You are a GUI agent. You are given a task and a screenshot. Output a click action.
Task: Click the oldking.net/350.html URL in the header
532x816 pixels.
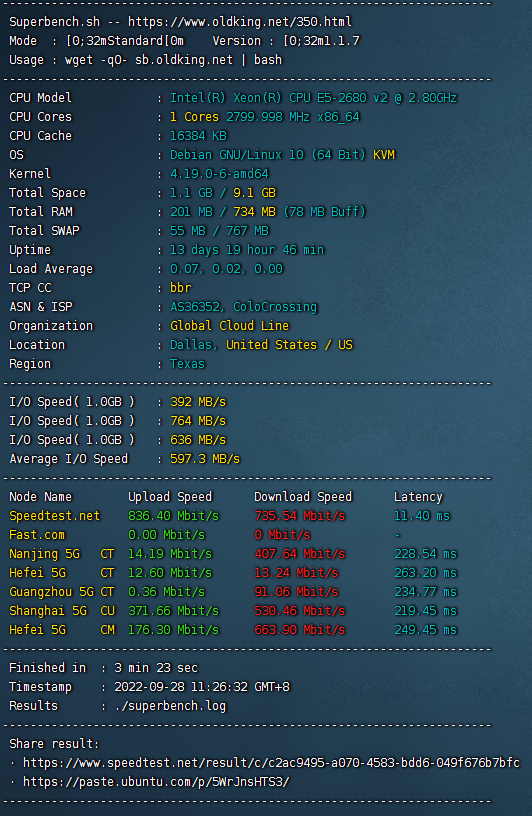(240, 22)
